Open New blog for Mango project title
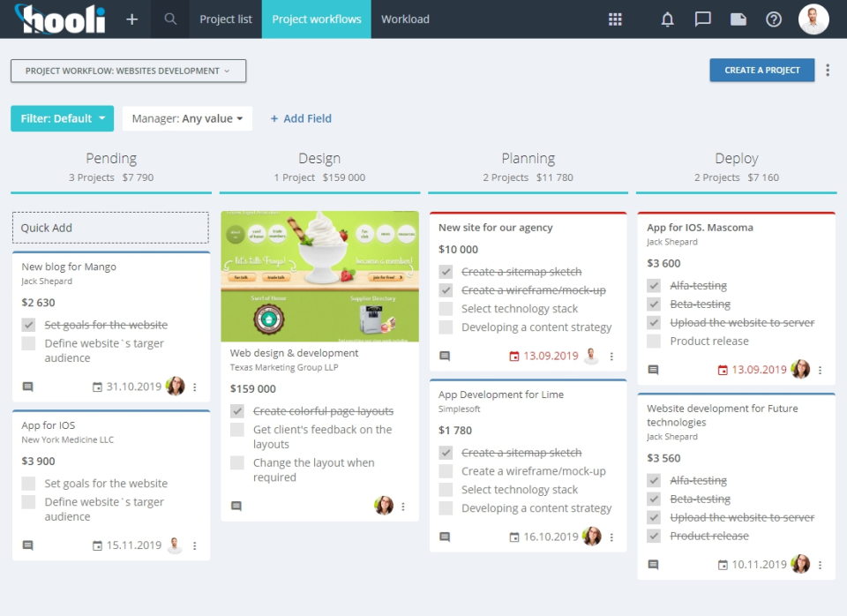The image size is (847, 616). (69, 267)
